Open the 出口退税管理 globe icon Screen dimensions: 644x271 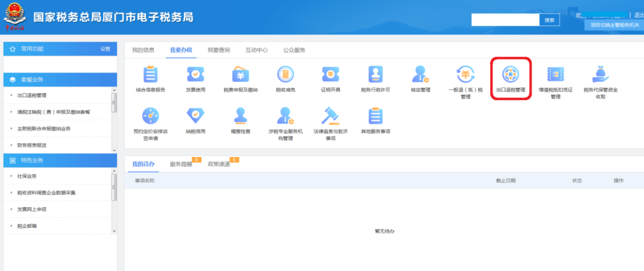coord(510,75)
